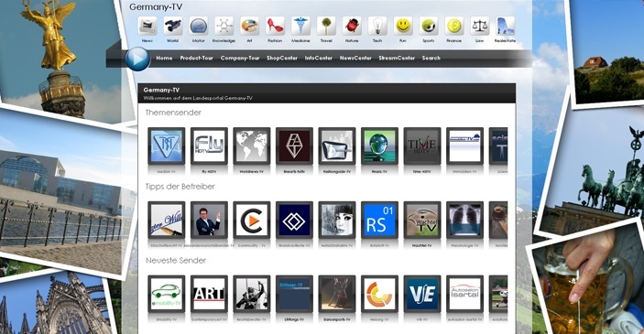Screen dimensions: 644x334
Task: Open StreamCenter in the navigation bar
Action: pyautogui.click(x=397, y=58)
